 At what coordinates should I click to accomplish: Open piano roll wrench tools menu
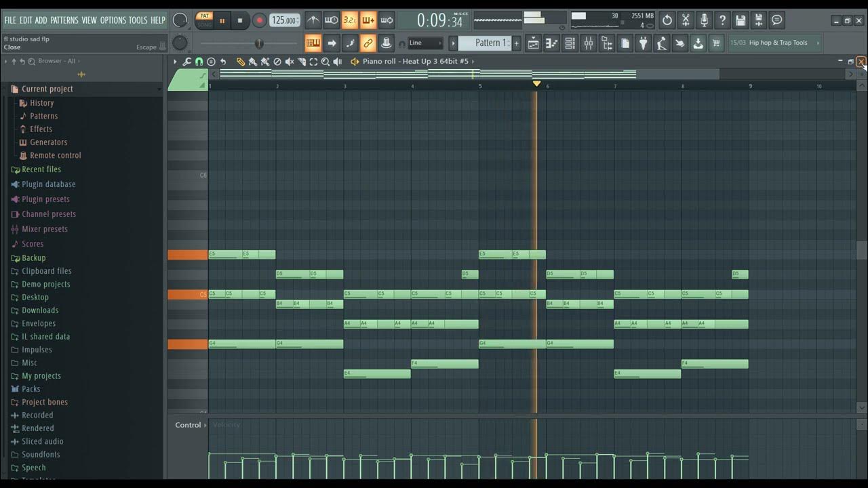click(x=186, y=62)
